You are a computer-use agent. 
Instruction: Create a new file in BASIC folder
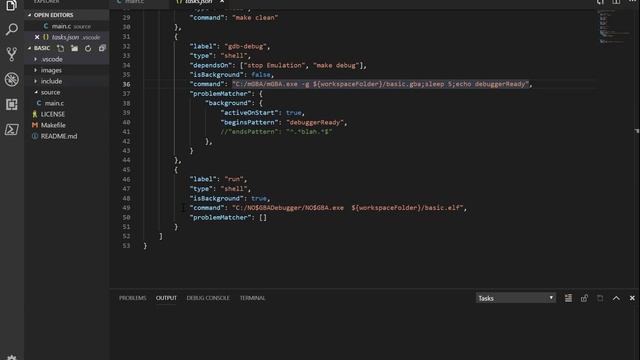coord(60,48)
